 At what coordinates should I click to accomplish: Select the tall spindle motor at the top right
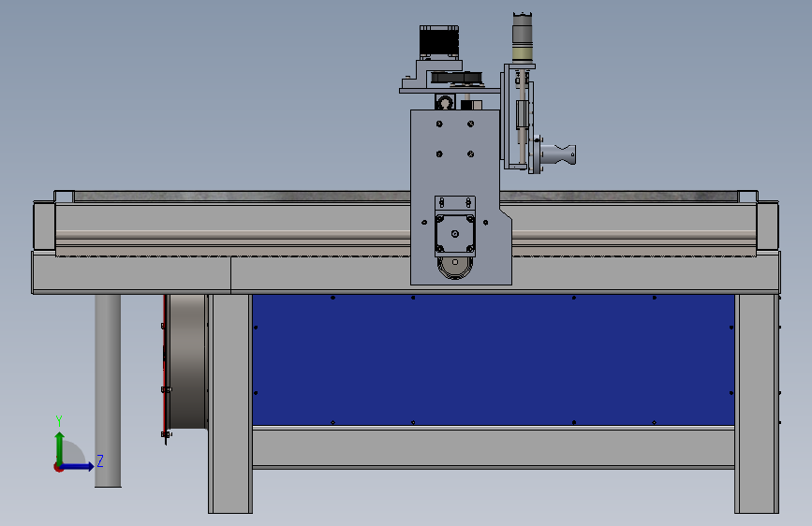(523, 38)
